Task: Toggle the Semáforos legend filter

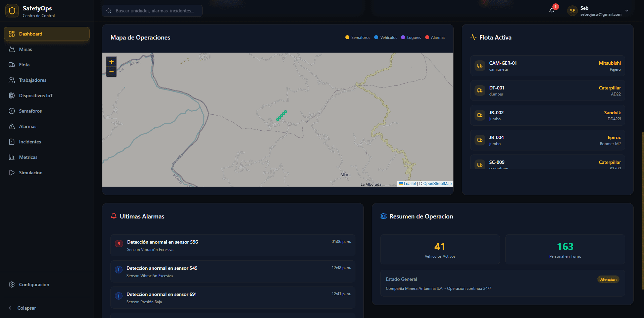Action: (357, 37)
